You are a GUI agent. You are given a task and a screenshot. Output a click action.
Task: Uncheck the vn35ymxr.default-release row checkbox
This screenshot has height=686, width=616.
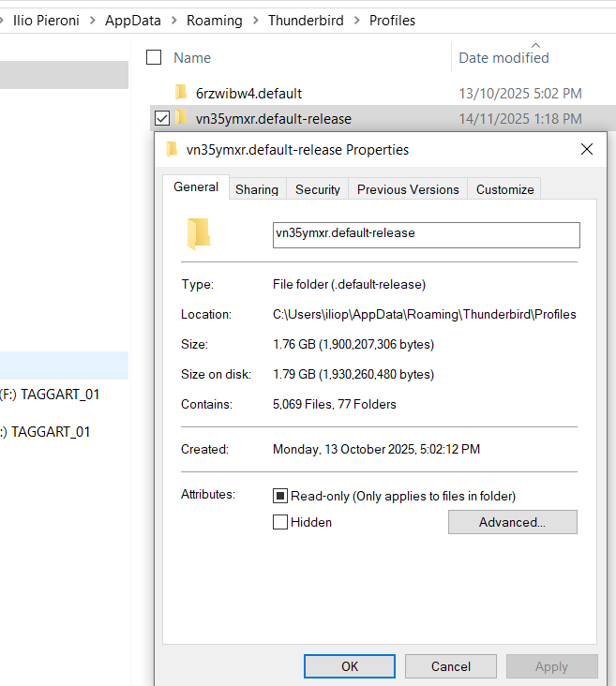[161, 118]
